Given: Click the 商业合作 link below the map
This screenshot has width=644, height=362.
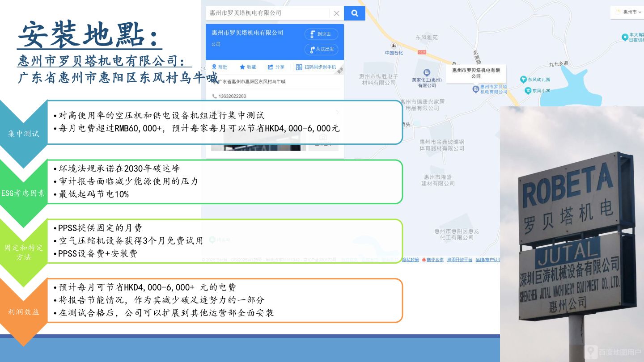Looking at the screenshot, I should (x=435, y=260).
